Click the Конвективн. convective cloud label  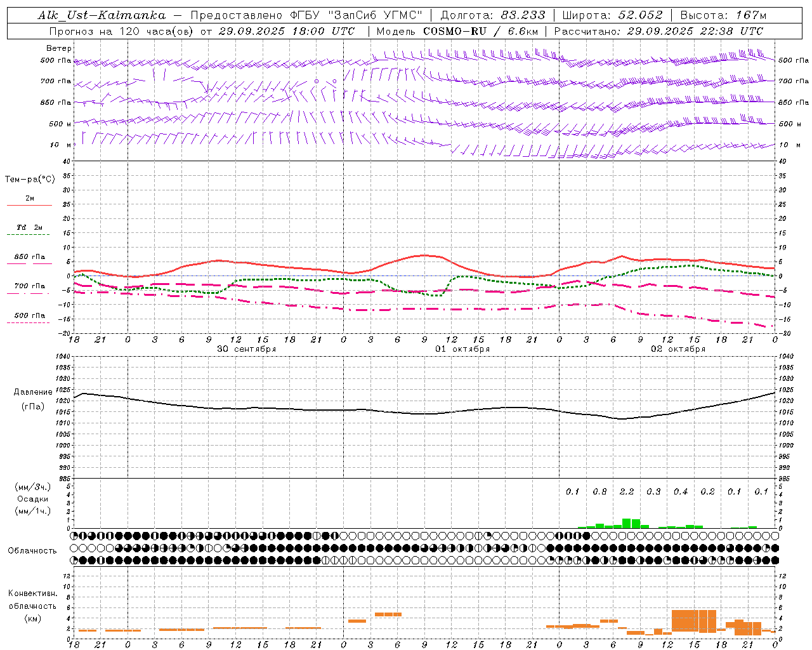[33, 594]
